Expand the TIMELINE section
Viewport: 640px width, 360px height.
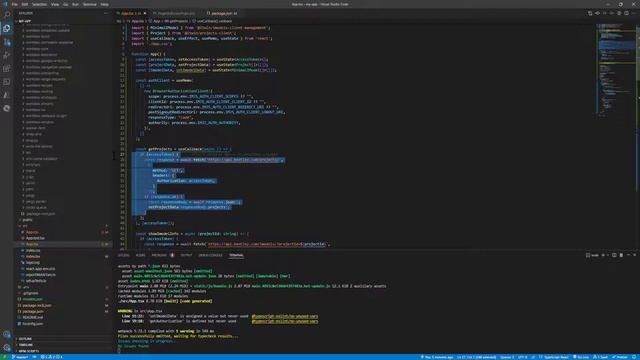tap(26, 345)
